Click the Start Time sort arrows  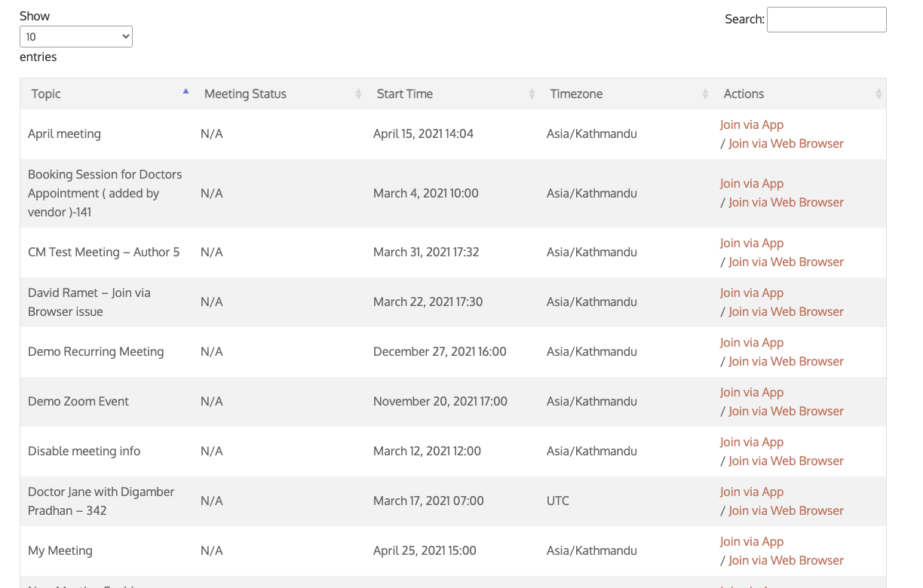point(532,94)
